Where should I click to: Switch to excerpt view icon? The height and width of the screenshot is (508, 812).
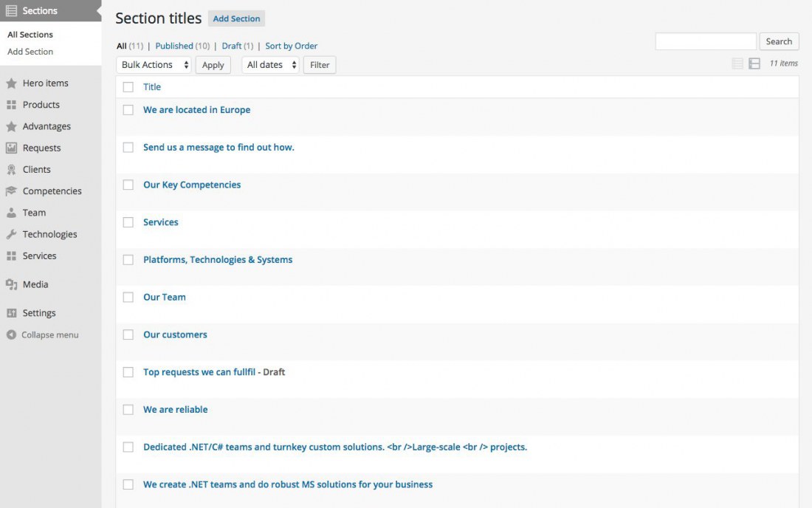[x=754, y=64]
